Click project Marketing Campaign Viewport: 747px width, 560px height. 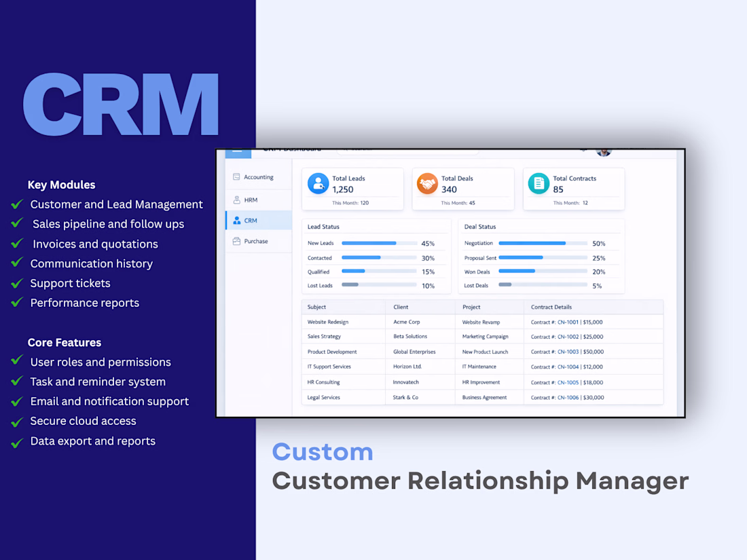pos(485,337)
